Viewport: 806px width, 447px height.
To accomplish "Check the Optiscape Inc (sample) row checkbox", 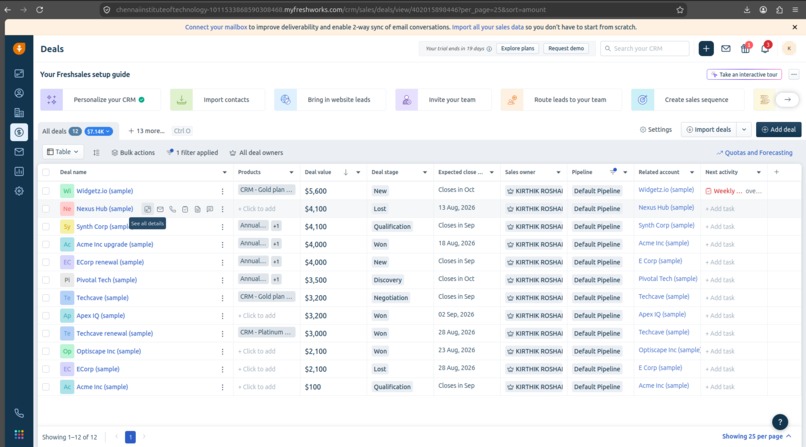I will (46, 351).
